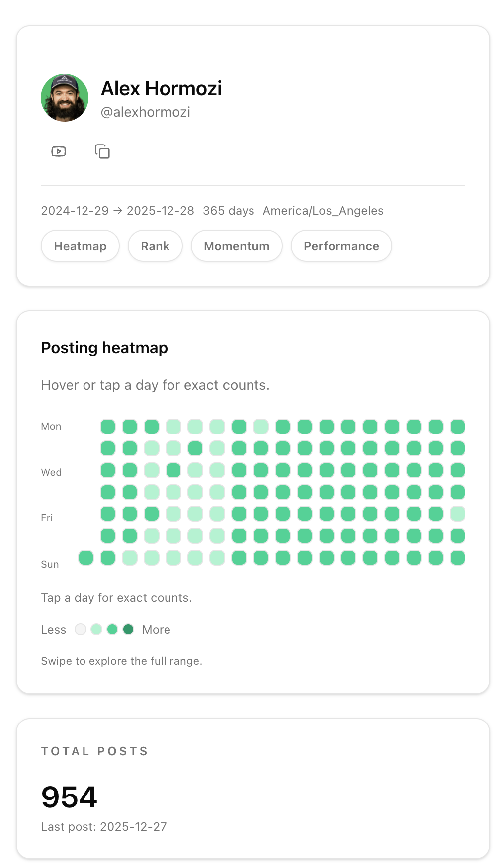Select the darkest legend dot before More
This screenshot has height=868, width=504.
click(128, 629)
